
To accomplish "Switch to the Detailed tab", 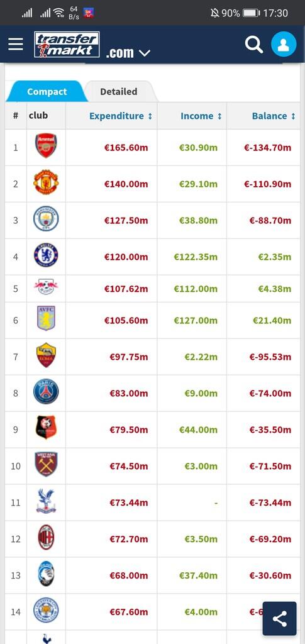I will 119,92.
